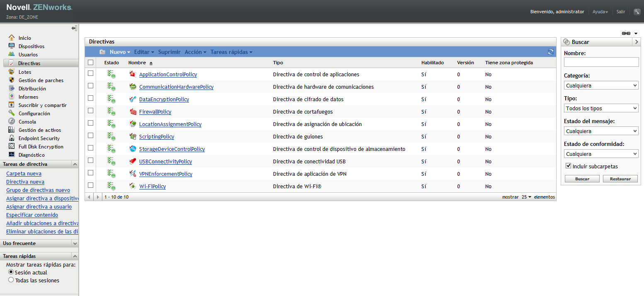Collapse the Buscar panel with arrow button
The image size is (644, 296).
[637, 42]
